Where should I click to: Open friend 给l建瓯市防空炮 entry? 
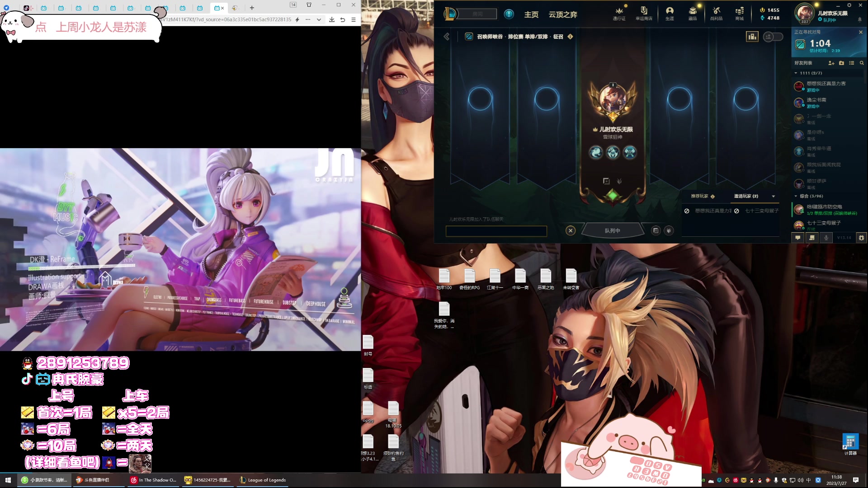pos(829,210)
